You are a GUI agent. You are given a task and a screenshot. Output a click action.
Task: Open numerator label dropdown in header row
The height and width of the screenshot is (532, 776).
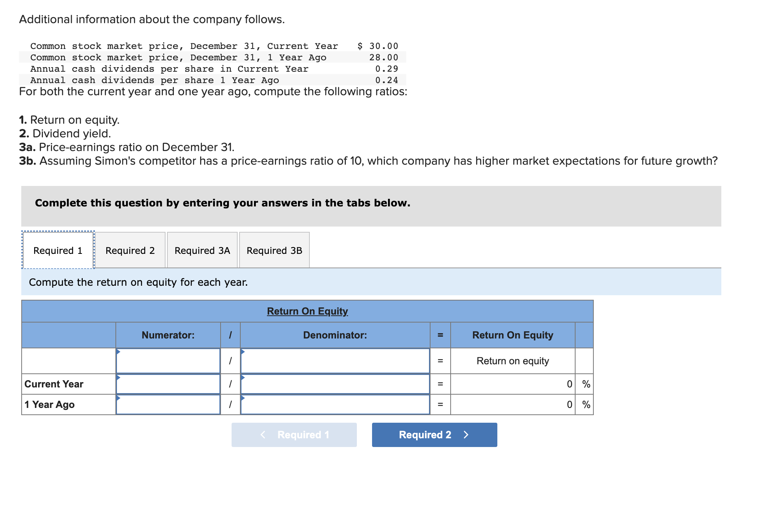[168, 361]
